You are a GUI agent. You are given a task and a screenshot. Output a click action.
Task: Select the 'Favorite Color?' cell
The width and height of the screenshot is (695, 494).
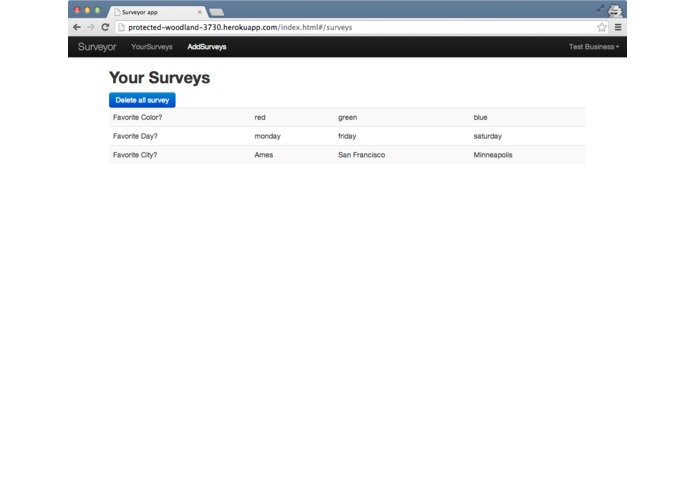coord(180,117)
